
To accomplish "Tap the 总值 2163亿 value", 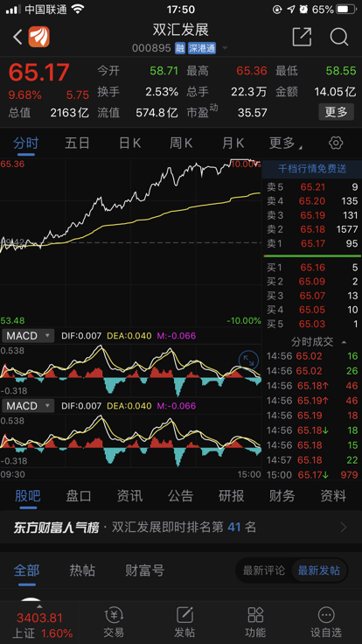I will [x=69, y=113].
